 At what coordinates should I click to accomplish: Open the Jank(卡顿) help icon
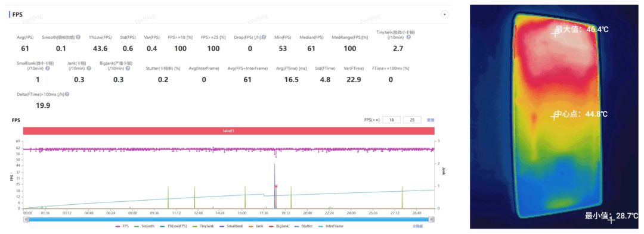(x=89, y=68)
